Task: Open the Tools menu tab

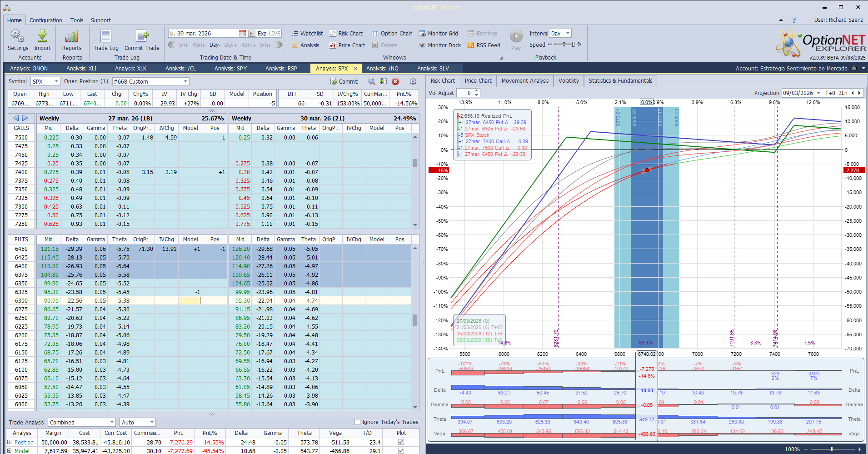Action: pyautogui.click(x=77, y=20)
